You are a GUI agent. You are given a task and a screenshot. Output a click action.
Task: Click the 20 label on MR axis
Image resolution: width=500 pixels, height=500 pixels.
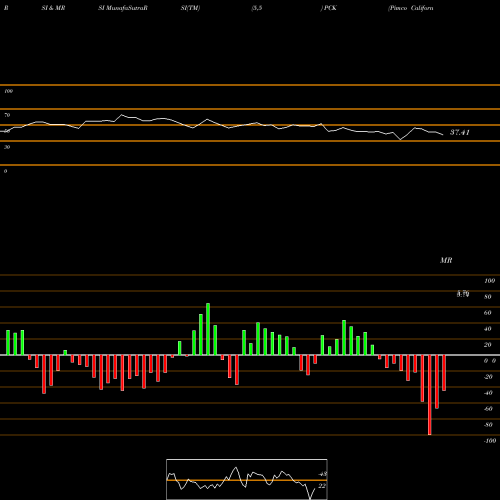(488, 345)
